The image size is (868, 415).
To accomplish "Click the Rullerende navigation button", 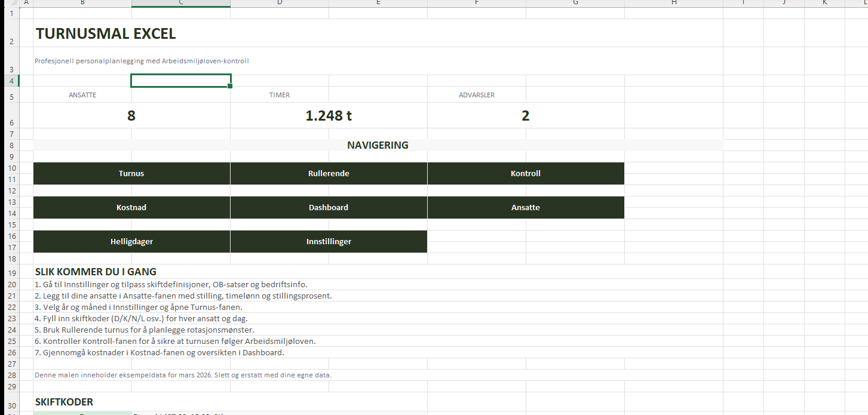I will click(x=329, y=174).
